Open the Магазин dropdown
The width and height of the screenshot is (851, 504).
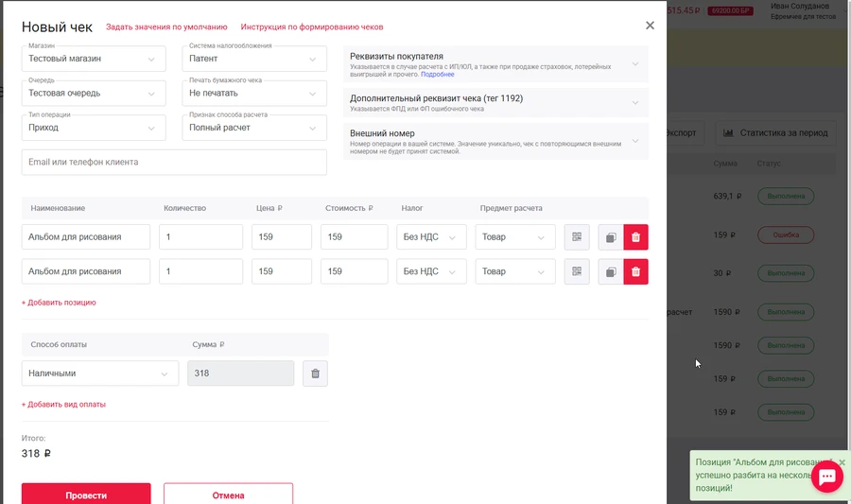coord(94,59)
